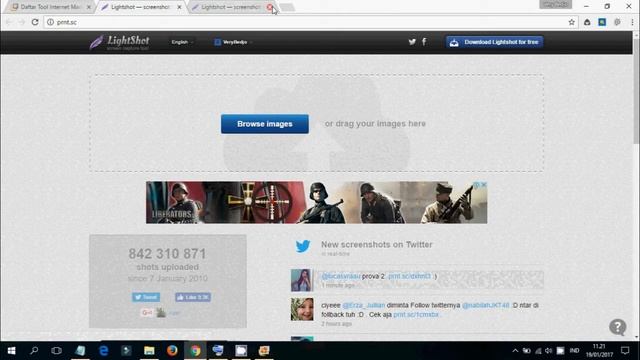Click the address bar showing prnt.sc
640x360 pixels.
coord(310,22)
